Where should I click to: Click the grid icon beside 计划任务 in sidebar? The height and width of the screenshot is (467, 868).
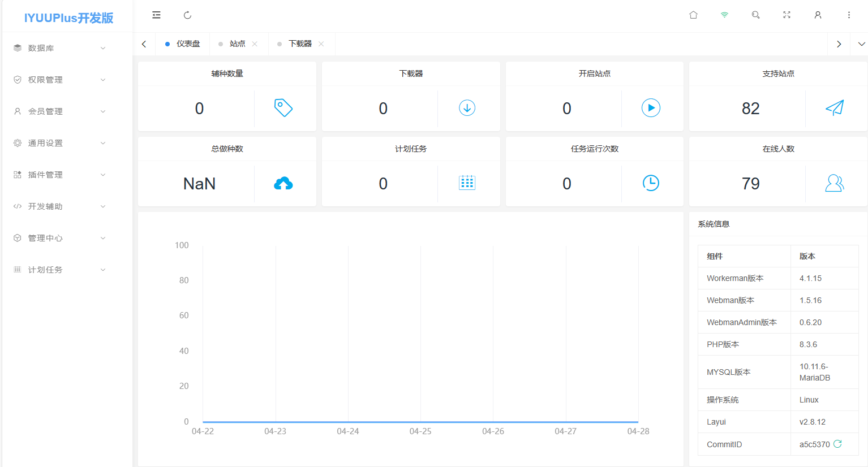pyautogui.click(x=18, y=270)
